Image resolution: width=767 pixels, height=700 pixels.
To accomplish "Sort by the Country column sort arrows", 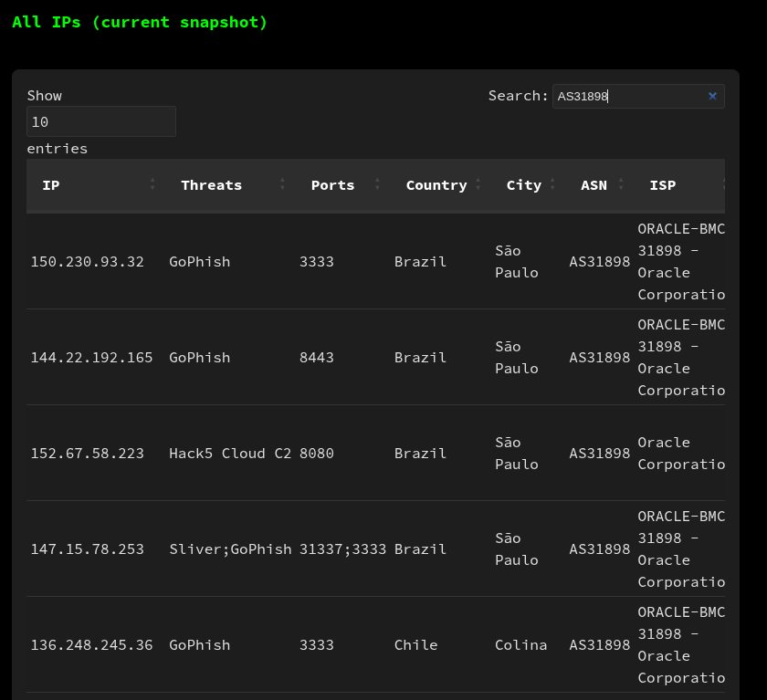I will [478, 184].
